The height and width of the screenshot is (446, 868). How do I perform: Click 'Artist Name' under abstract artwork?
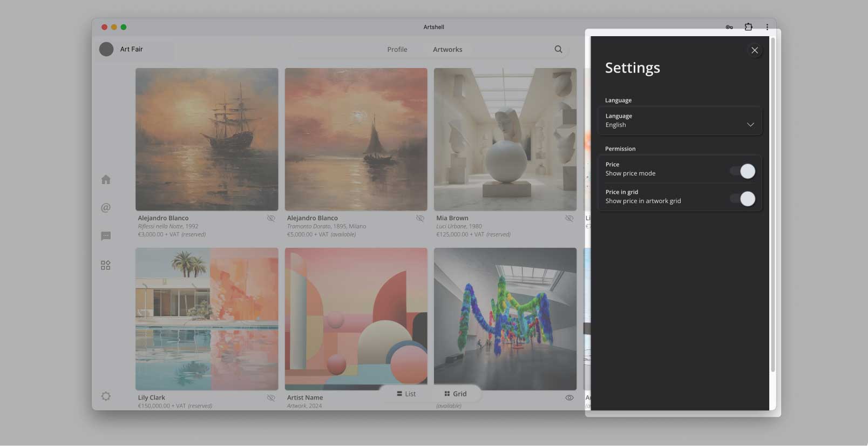(x=305, y=397)
